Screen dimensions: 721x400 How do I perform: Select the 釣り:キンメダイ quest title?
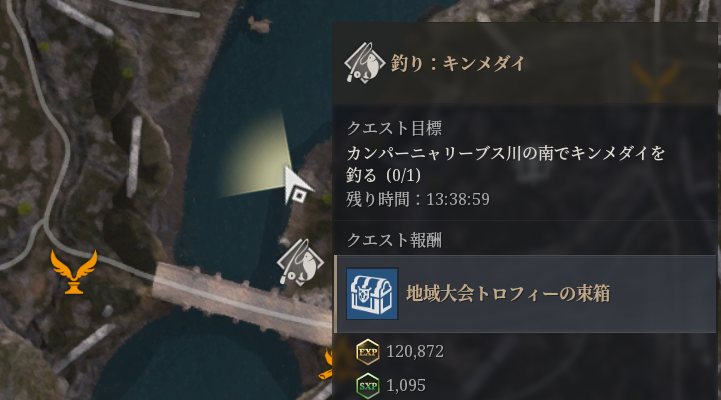tap(458, 63)
